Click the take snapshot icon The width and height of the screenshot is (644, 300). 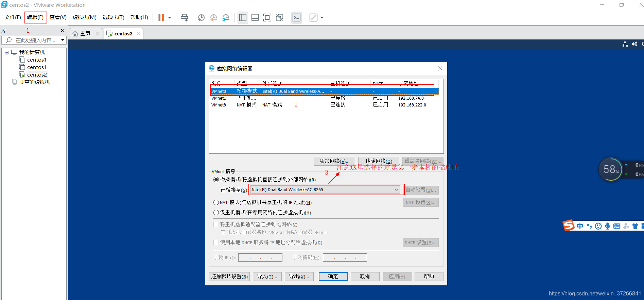point(201,17)
